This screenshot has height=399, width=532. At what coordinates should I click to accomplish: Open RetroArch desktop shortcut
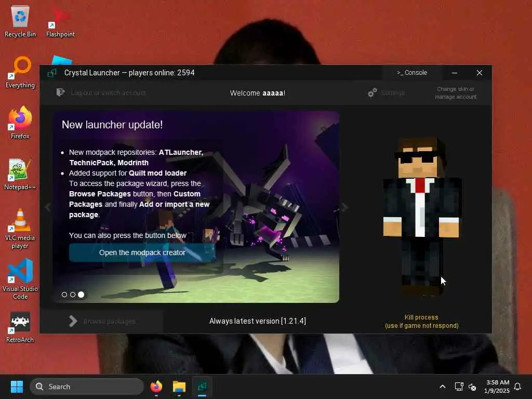[20, 327]
